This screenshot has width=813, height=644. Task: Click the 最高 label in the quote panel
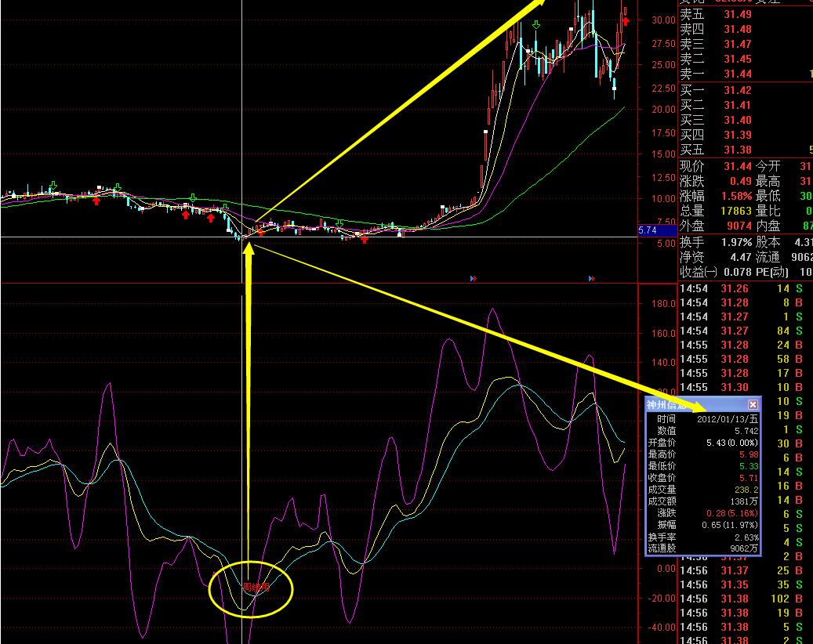(x=768, y=181)
